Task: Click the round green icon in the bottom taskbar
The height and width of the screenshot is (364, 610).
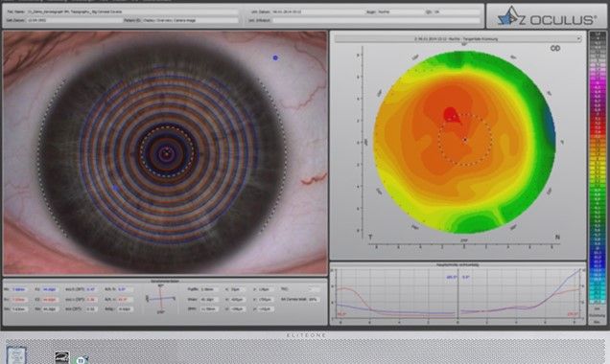Action: 81,360
